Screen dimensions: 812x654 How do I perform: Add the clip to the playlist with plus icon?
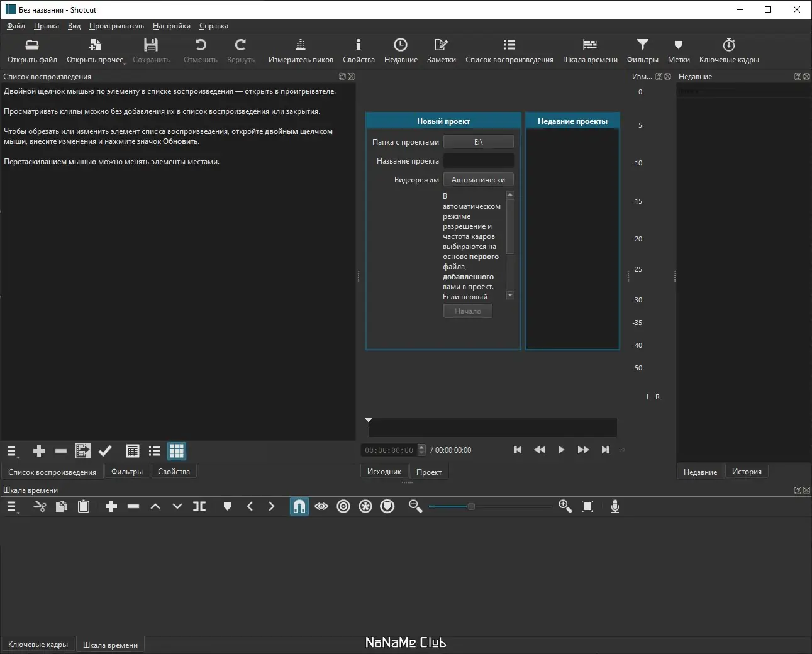tap(39, 451)
